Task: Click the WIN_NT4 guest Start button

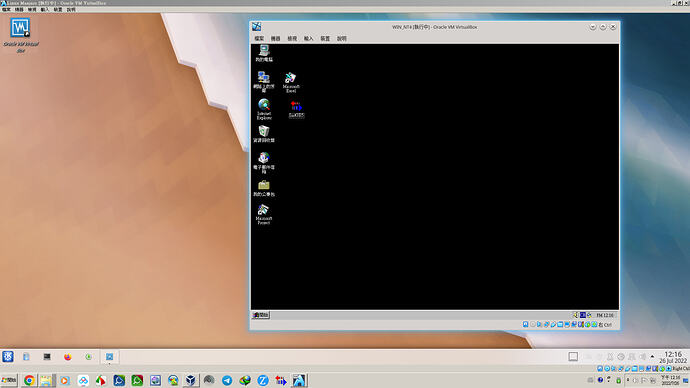Action: pos(261,315)
